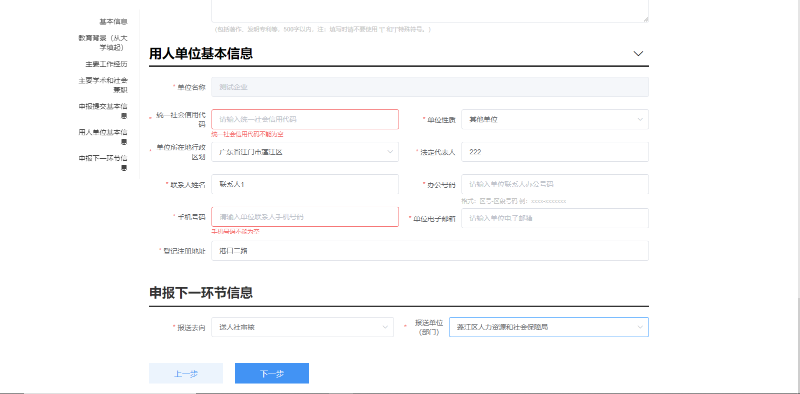This screenshot has width=800, height=394.
Task: Jump to 主要工作经历 in side navigation
Action: (x=106, y=64)
